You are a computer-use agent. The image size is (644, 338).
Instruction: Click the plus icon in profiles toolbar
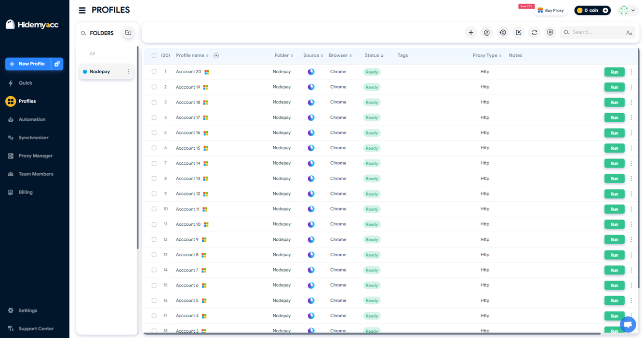coord(471,33)
